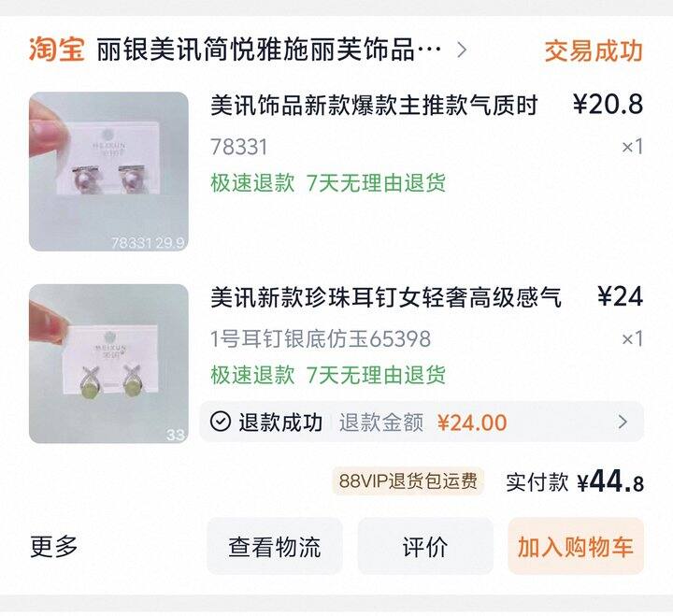The width and height of the screenshot is (673, 616).
Task: Click the 查看物流 button
Action: click(x=275, y=546)
